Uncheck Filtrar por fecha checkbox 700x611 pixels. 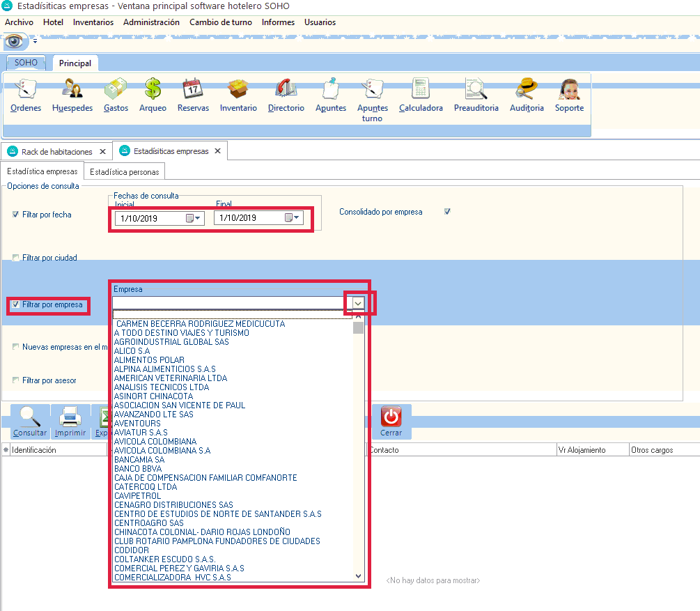click(16, 215)
